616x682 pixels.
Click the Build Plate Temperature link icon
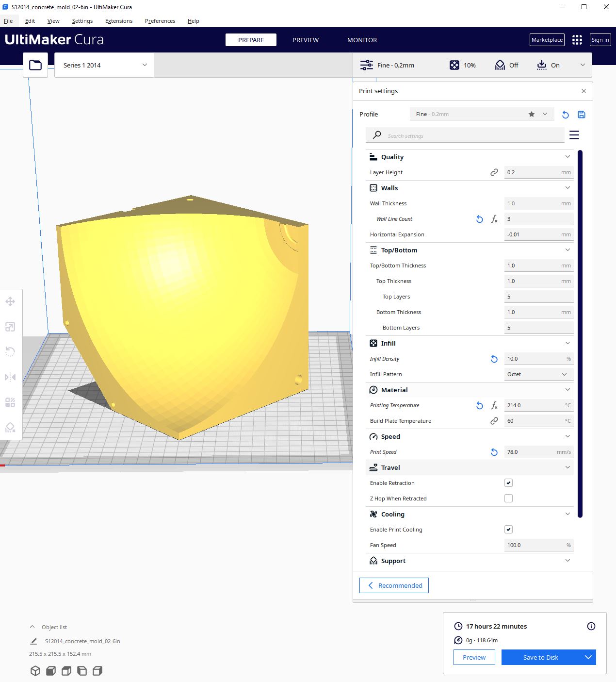pyautogui.click(x=494, y=421)
